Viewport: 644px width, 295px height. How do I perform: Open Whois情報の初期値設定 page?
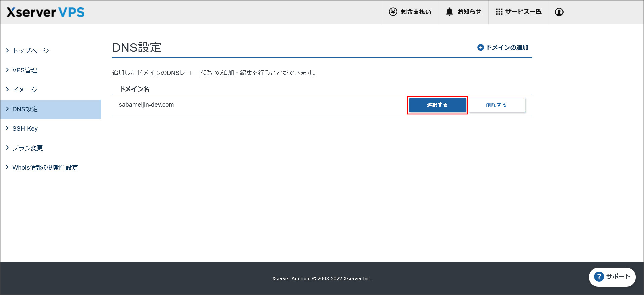(x=45, y=167)
